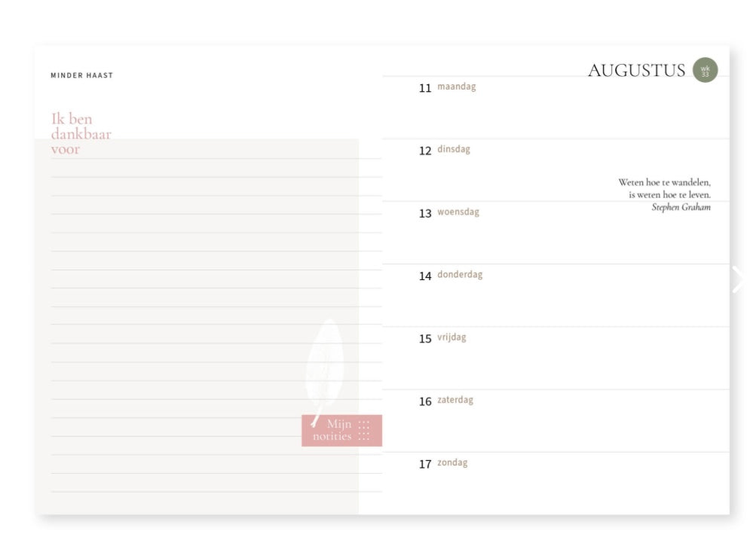
Task: Select day 13 woensdag
Action: (x=449, y=212)
